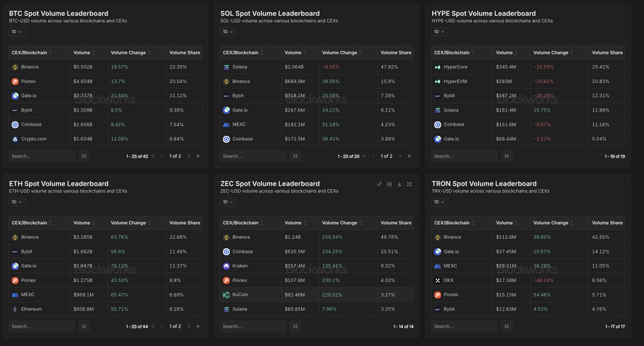The height and width of the screenshot is (346, 644).
Task: Go to first page in ETH leaderboard
Action: tap(153, 326)
